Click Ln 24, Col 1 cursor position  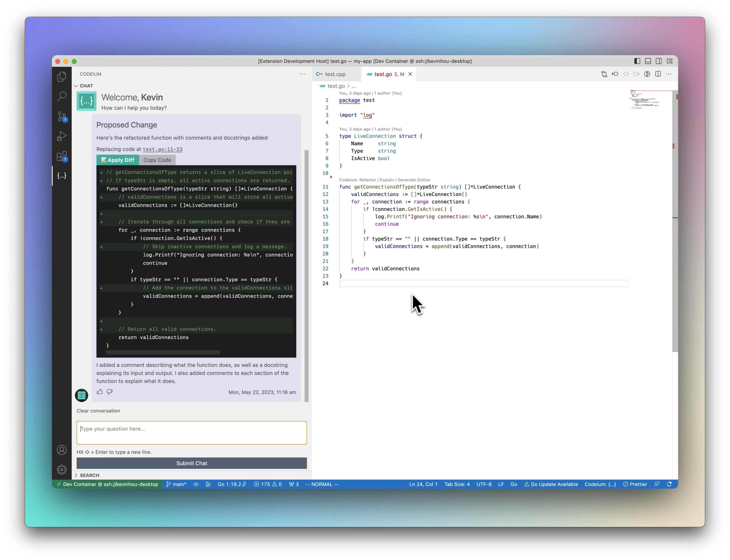423,484
